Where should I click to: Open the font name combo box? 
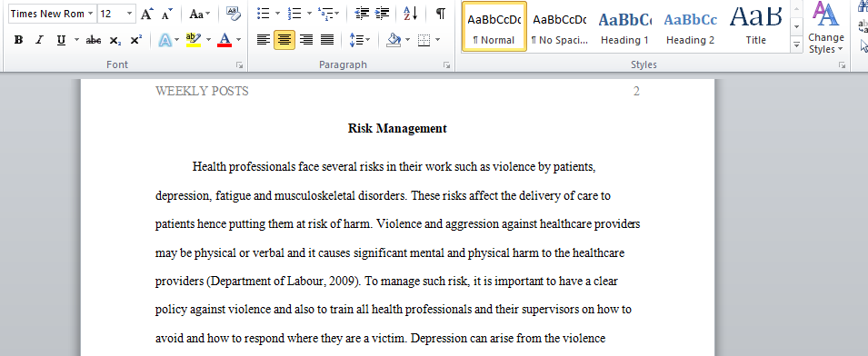[52, 14]
